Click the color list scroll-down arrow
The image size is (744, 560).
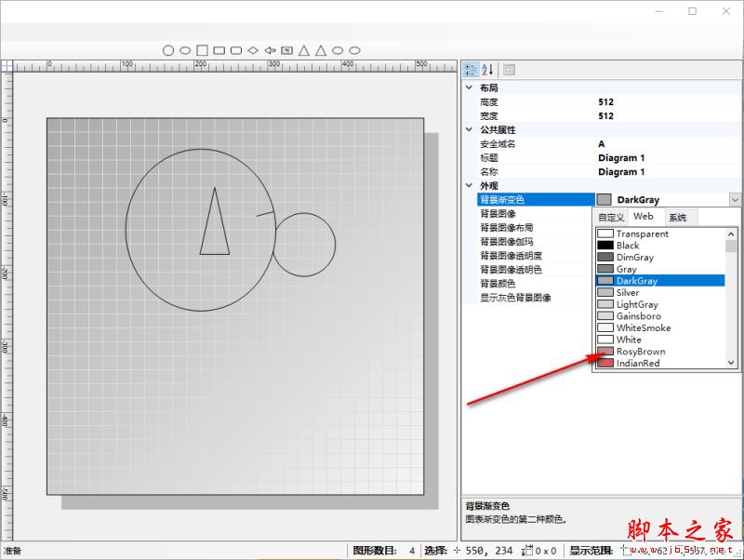click(731, 363)
